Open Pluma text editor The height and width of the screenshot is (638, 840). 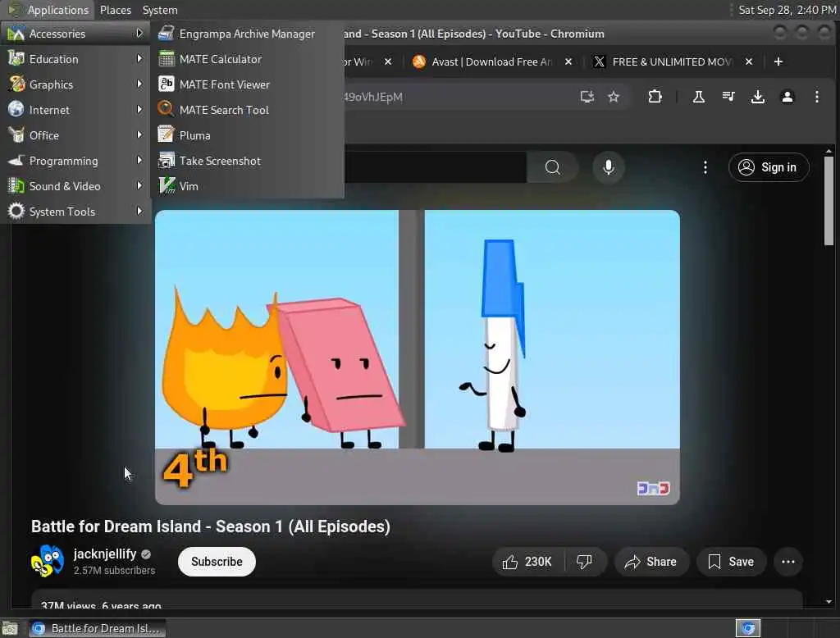click(247, 135)
